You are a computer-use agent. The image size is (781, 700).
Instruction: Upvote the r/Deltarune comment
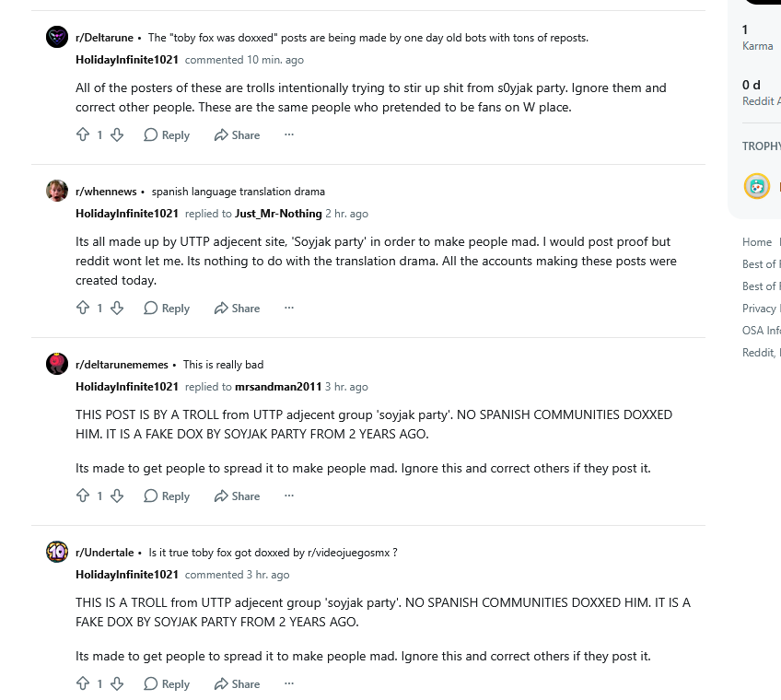coord(83,134)
